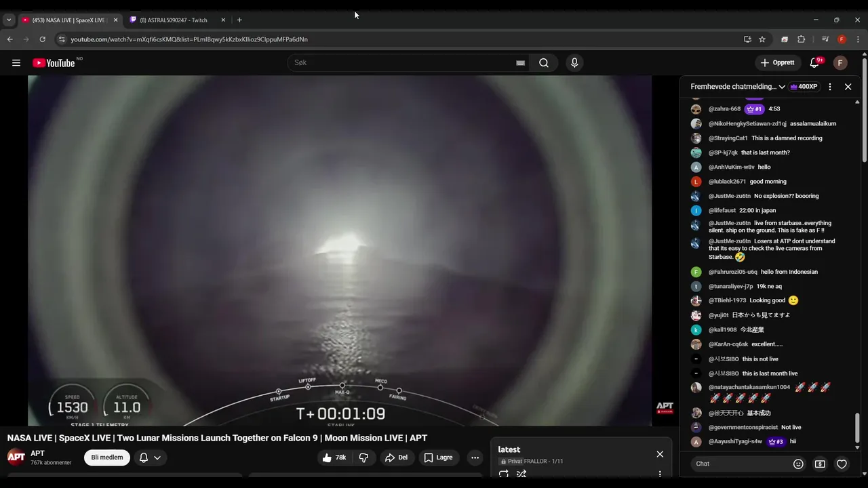Close the latest playlist panel
868x488 pixels.
[x=660, y=454]
